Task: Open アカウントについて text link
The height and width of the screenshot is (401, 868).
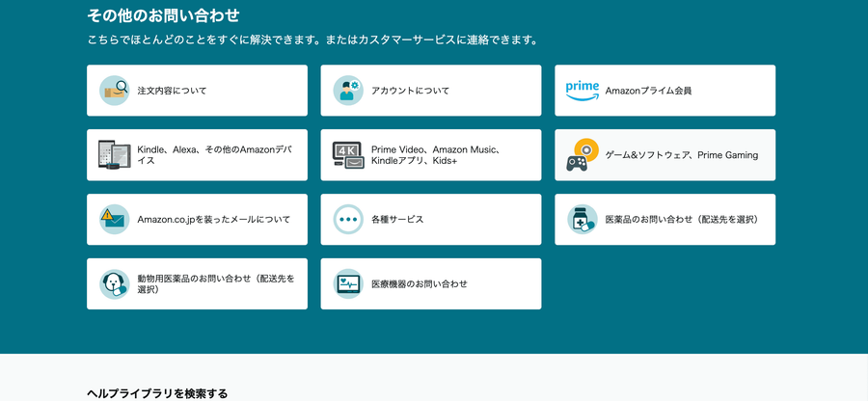Action: click(410, 91)
